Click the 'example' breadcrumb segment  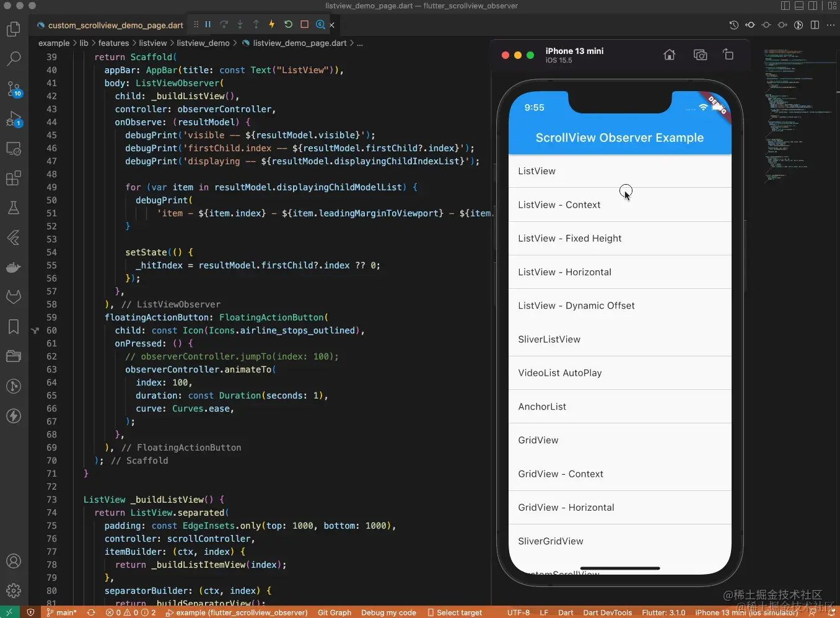click(x=54, y=43)
